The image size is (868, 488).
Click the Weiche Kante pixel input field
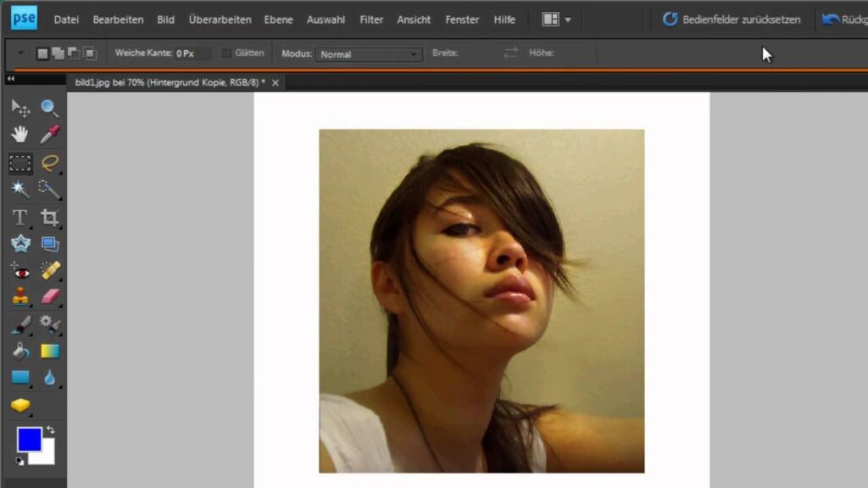[192, 53]
